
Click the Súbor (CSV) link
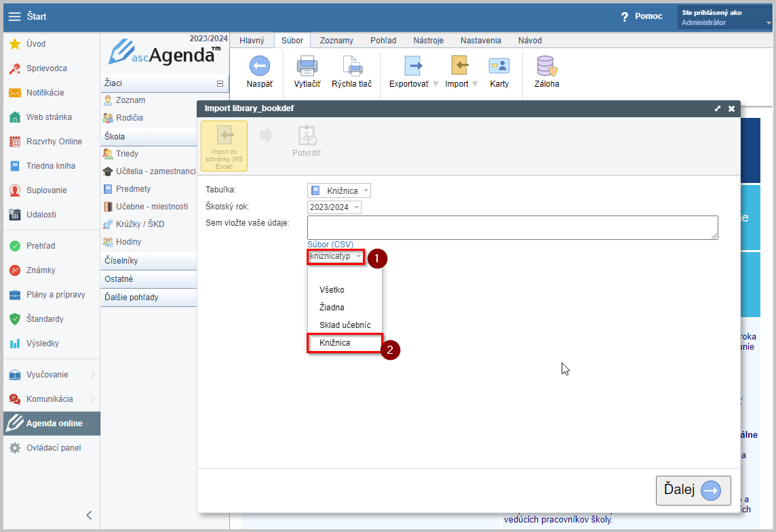click(330, 245)
